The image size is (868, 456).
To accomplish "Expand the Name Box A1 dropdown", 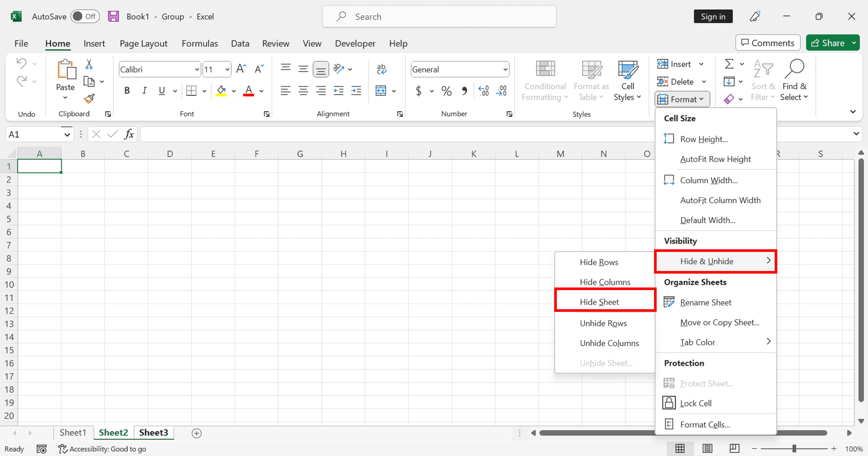I will [x=67, y=135].
